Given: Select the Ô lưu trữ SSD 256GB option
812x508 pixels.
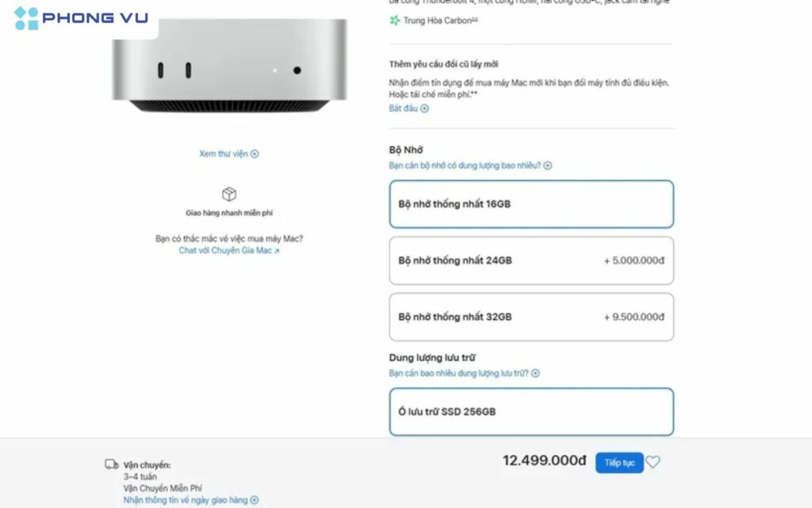Looking at the screenshot, I should [531, 411].
